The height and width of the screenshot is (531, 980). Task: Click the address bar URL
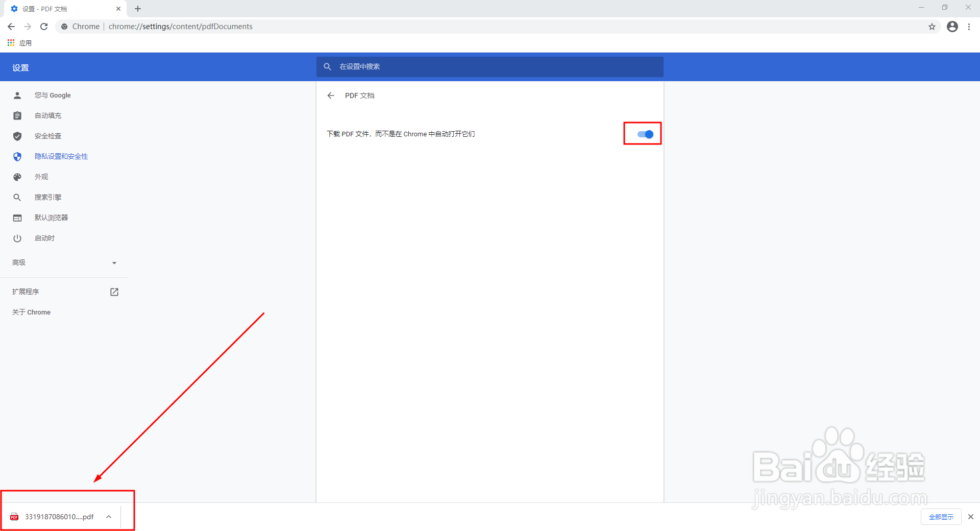coord(180,27)
